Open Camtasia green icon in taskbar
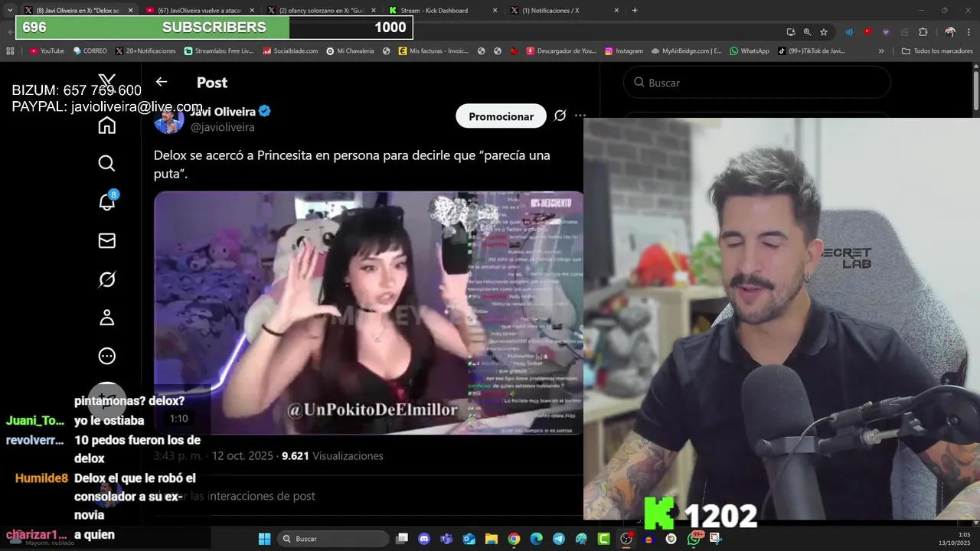The height and width of the screenshot is (551, 980). pyautogui.click(x=604, y=539)
